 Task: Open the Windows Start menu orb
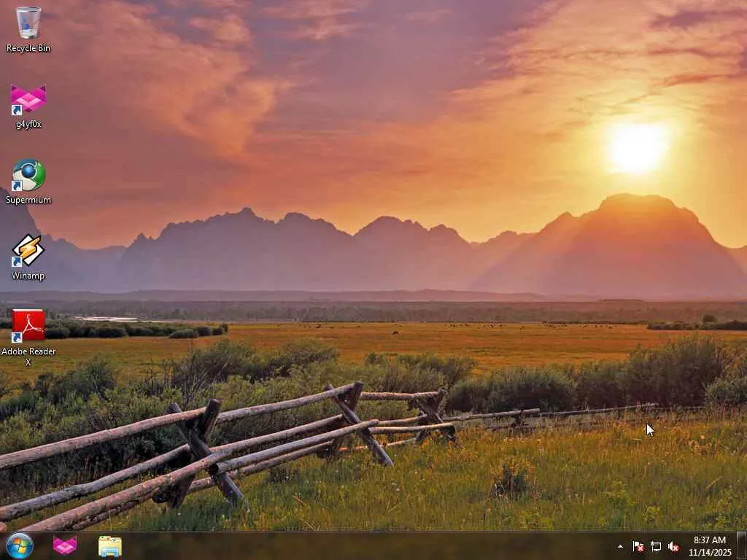(x=20, y=545)
